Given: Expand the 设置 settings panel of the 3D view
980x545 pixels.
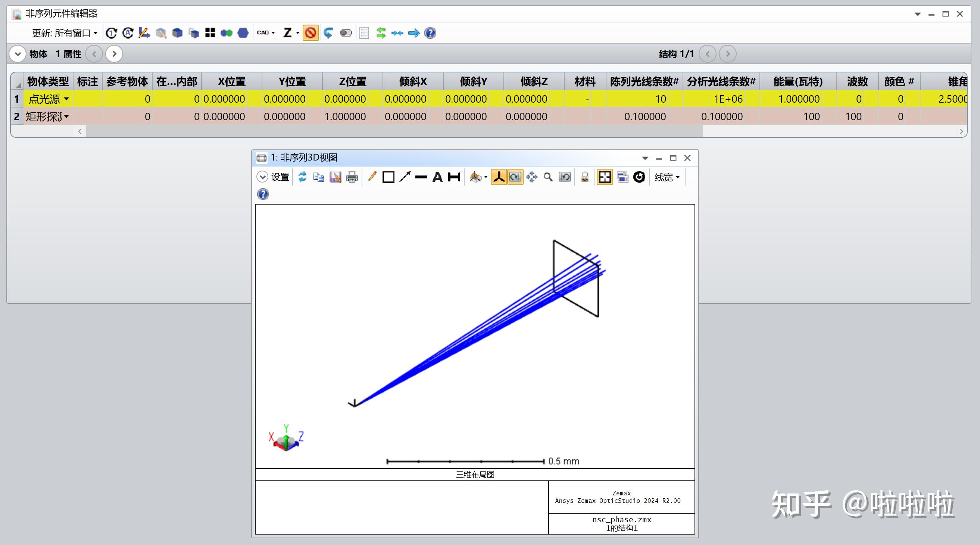Looking at the screenshot, I should 262,177.
